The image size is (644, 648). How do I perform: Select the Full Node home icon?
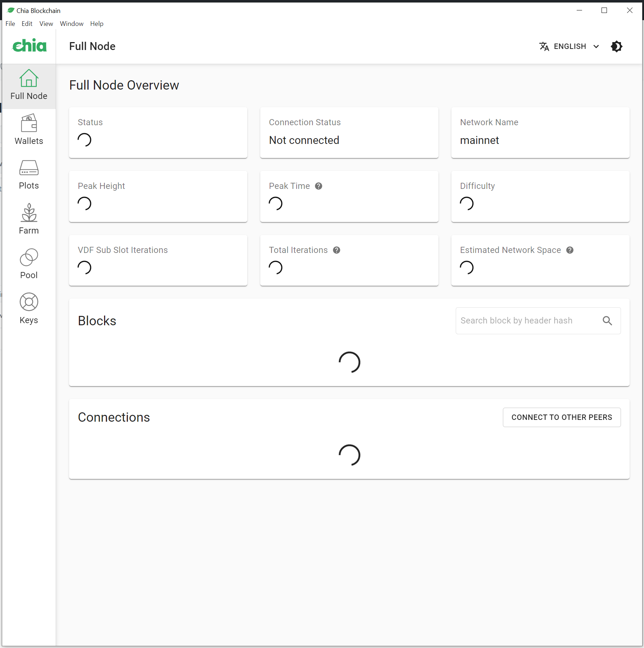pos(29,78)
